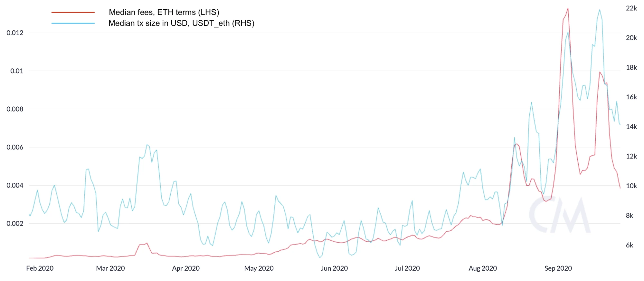Select the Feb 2020 x-axis label
The height and width of the screenshot is (281, 644).
click(40, 268)
